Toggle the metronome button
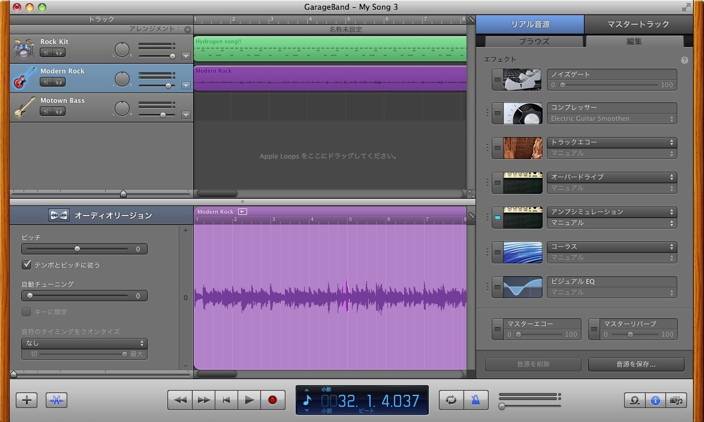This screenshot has height=422, width=704. pyautogui.click(x=475, y=400)
